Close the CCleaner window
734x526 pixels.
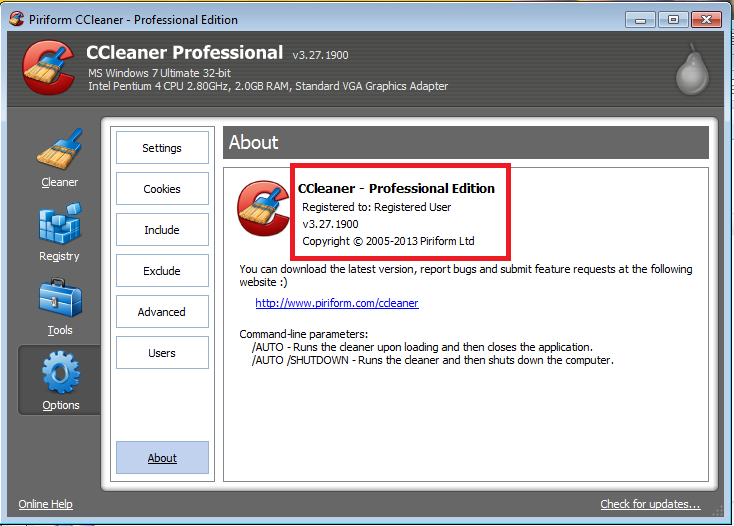point(706,20)
